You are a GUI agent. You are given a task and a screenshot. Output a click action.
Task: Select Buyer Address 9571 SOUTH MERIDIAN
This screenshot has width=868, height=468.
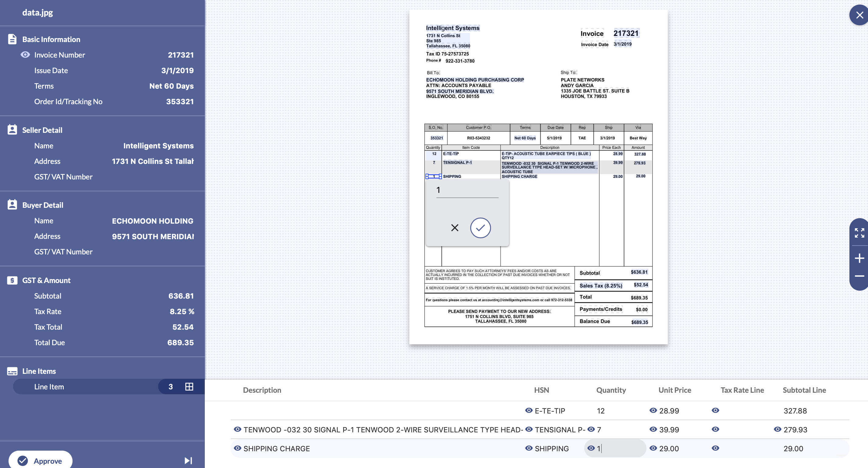click(114, 236)
